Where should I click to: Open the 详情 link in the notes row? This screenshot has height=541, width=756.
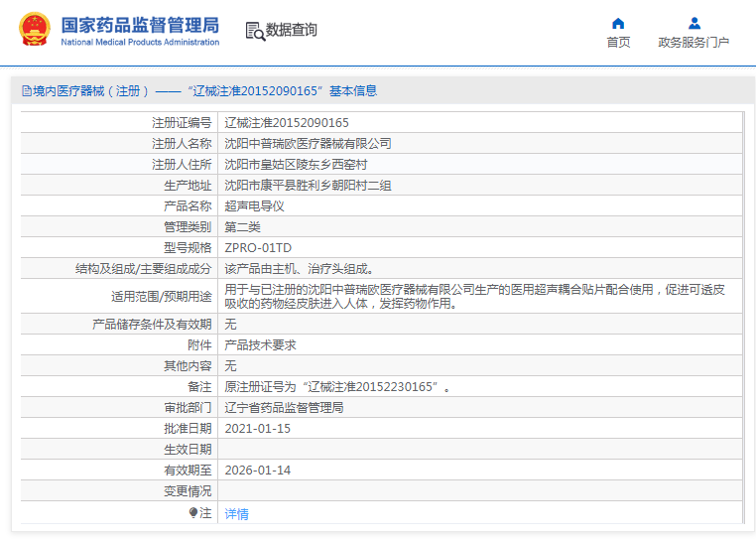point(236,514)
